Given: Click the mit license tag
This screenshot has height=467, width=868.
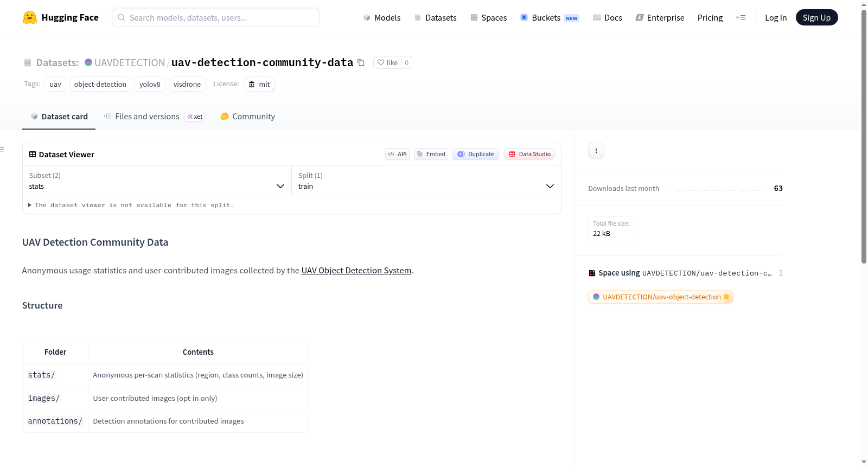Looking at the screenshot, I should coord(259,84).
